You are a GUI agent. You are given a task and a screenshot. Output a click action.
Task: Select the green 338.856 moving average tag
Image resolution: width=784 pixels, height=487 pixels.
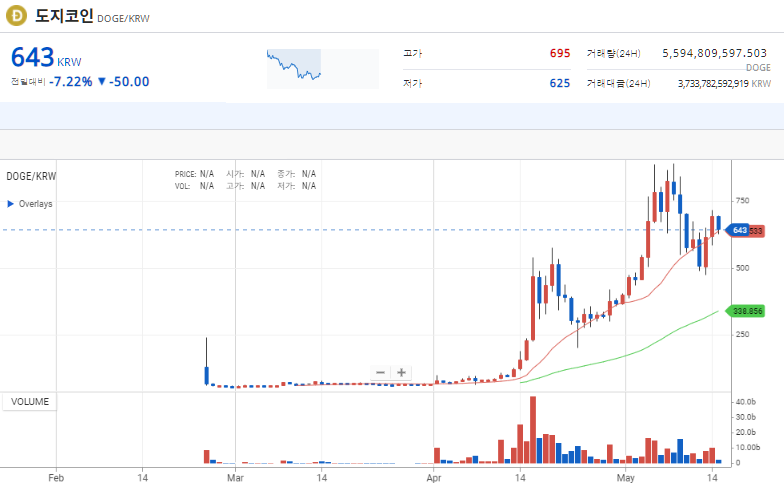click(x=746, y=312)
